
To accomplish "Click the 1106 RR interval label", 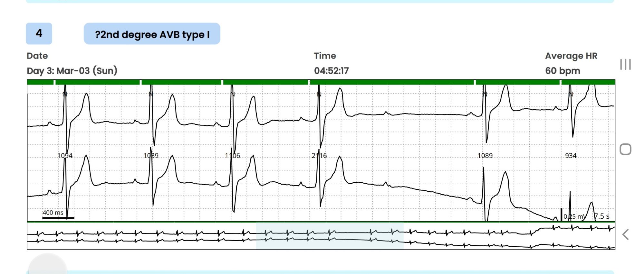I will (232, 156).
